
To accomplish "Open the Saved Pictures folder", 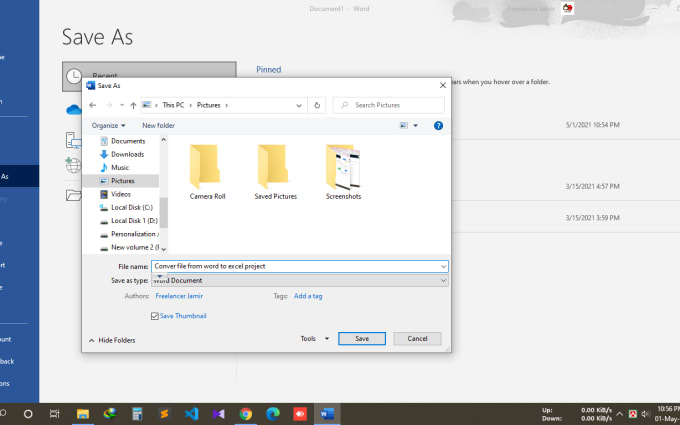I will click(x=275, y=172).
